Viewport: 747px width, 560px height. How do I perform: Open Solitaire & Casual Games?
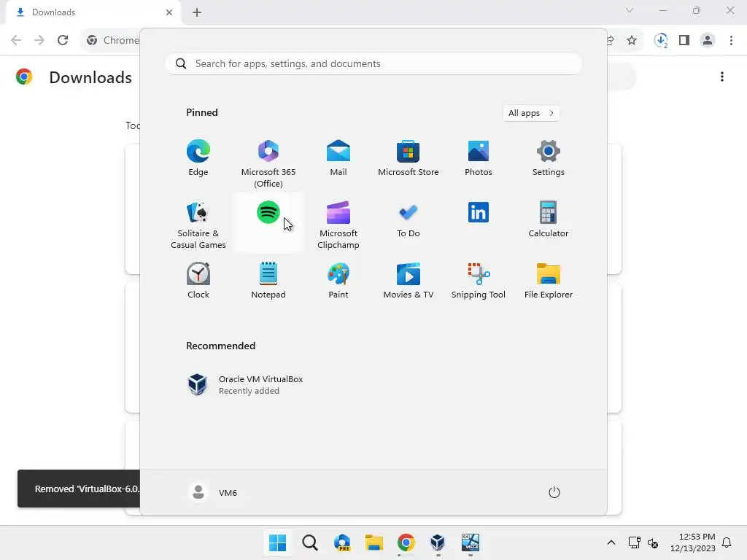click(x=198, y=224)
